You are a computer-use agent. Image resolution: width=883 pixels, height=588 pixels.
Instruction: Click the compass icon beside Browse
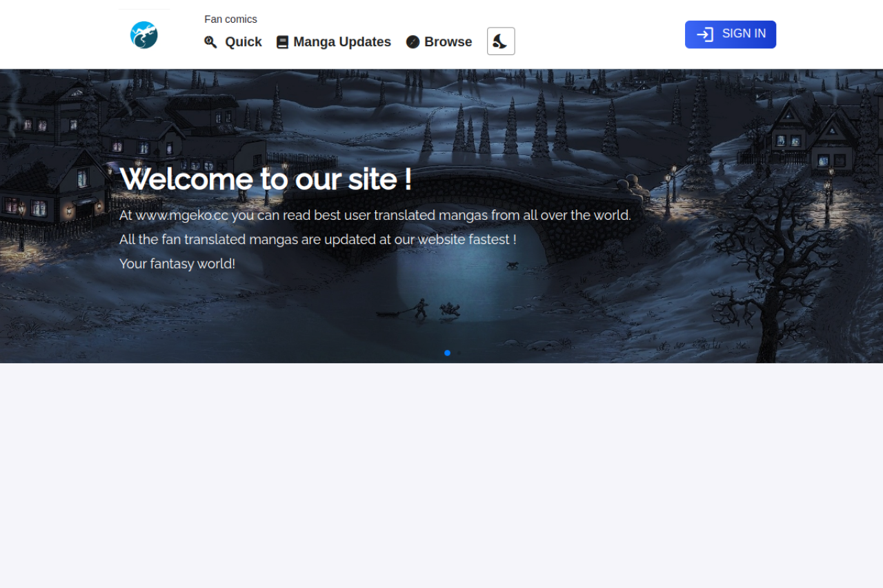pyautogui.click(x=413, y=42)
